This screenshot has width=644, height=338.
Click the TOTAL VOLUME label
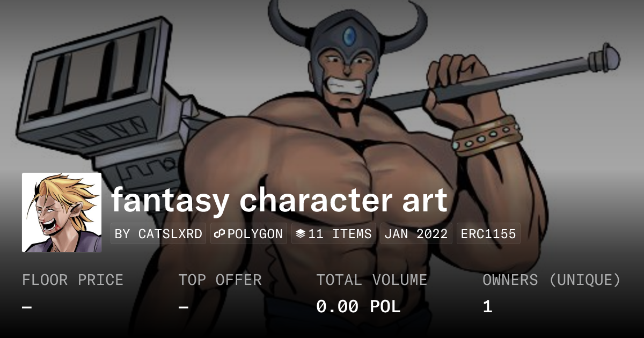pos(372,280)
